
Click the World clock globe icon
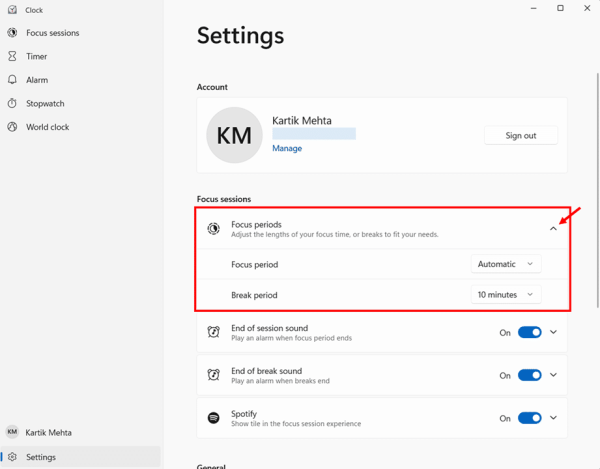click(x=12, y=127)
